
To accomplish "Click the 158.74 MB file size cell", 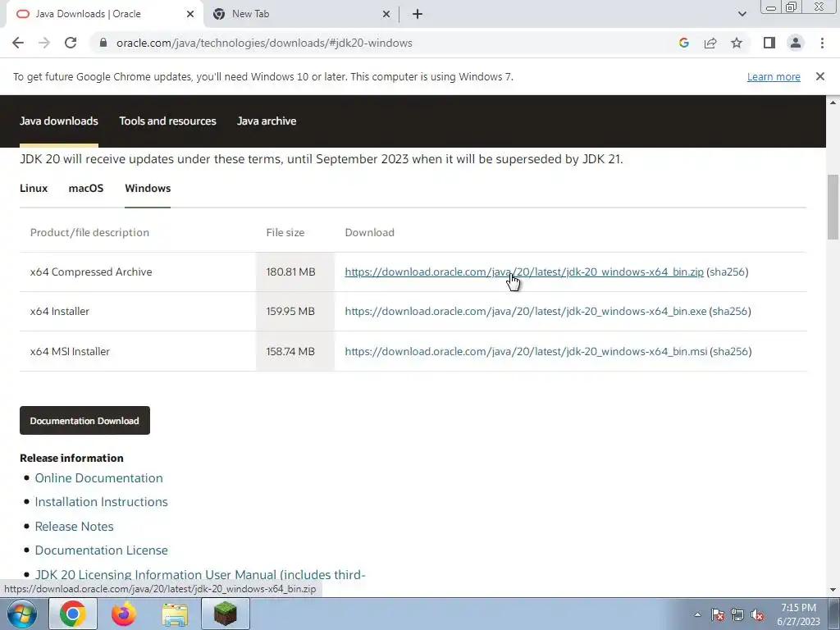I will [295, 351].
